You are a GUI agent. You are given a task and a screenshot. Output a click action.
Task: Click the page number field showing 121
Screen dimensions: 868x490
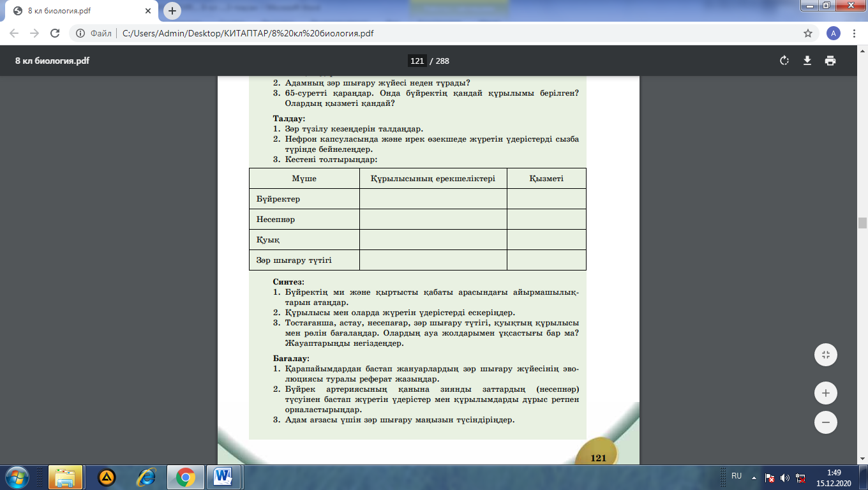tap(417, 61)
